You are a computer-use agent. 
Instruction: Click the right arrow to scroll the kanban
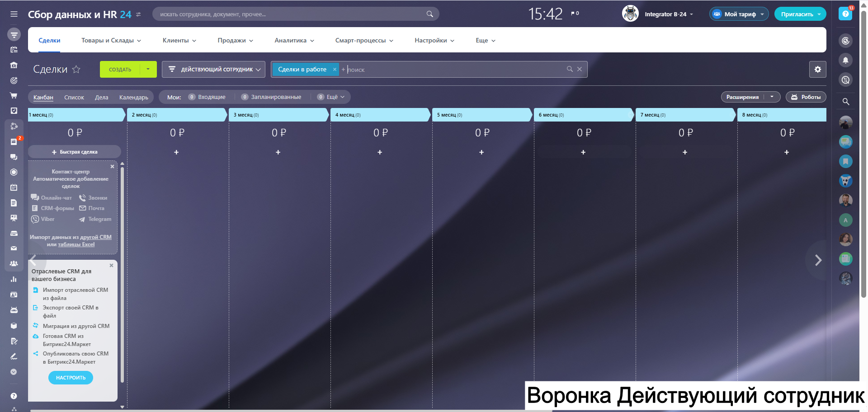[x=818, y=260]
